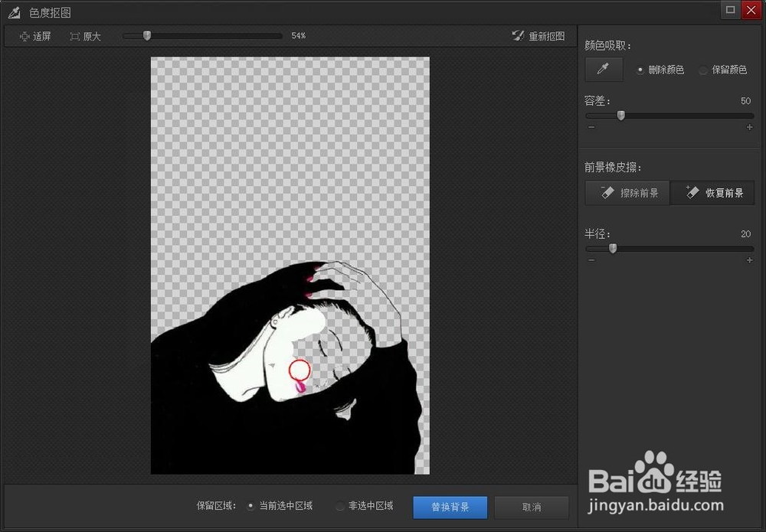Image resolution: width=766 pixels, height=532 pixels.
Task: Click the 容差 tolerance slider handle
Action: pyautogui.click(x=621, y=116)
